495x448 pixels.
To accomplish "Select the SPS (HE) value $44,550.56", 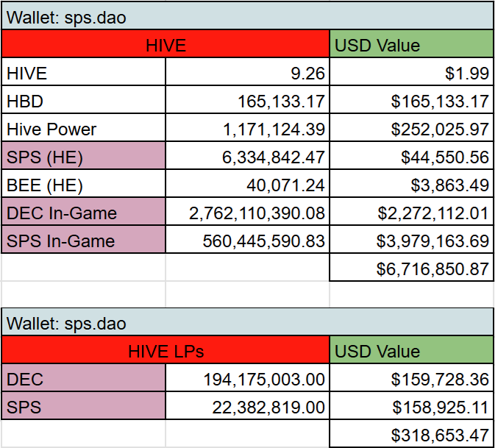I will (411, 155).
